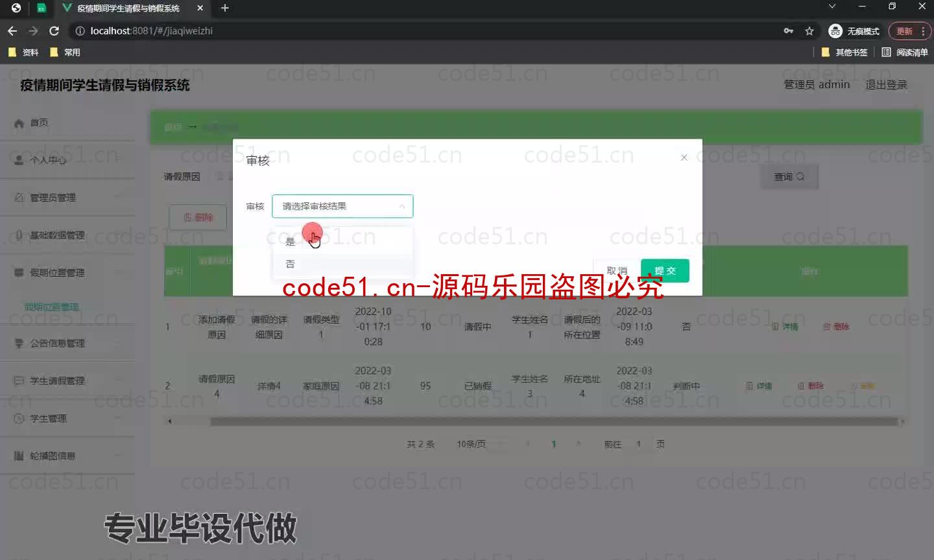Screen dimensions: 934x560
Task: Open the 常用 bookmark folder
Action: point(65,52)
